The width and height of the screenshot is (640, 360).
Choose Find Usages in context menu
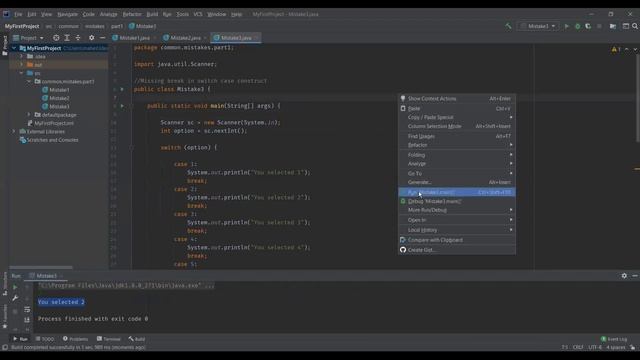tap(457, 136)
